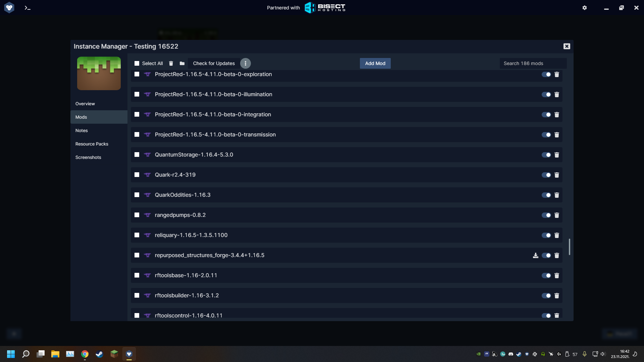
Task: Click the CurseForge skull logo top-left
Action: [x=9, y=7]
